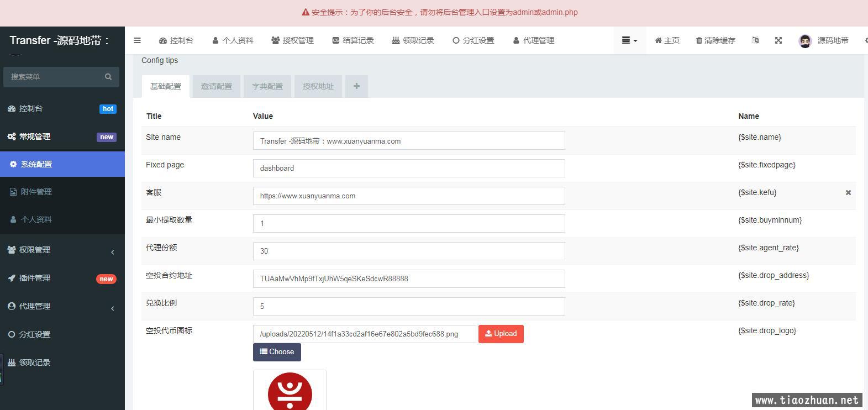The image size is (868, 410).
Task: Switch to the 邀请配置 tab
Action: [216, 86]
